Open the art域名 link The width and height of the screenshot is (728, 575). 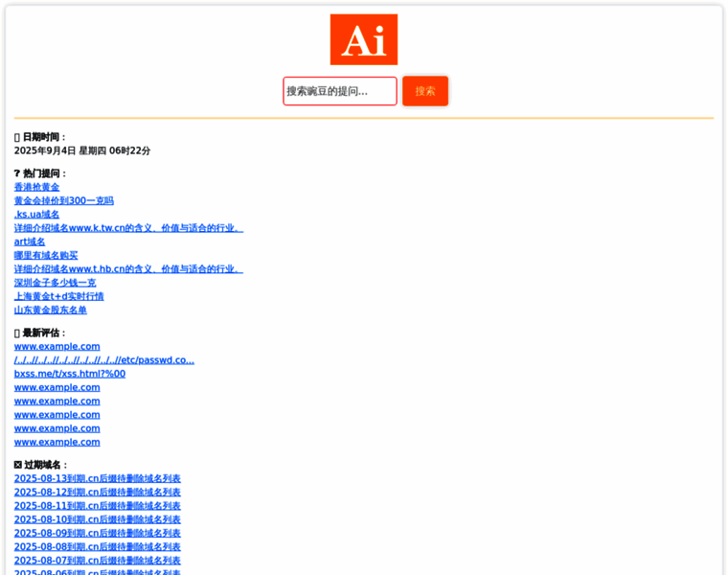pyautogui.click(x=30, y=241)
